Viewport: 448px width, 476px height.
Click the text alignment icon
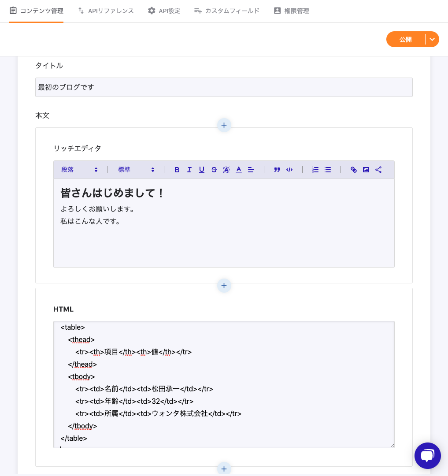(x=251, y=170)
